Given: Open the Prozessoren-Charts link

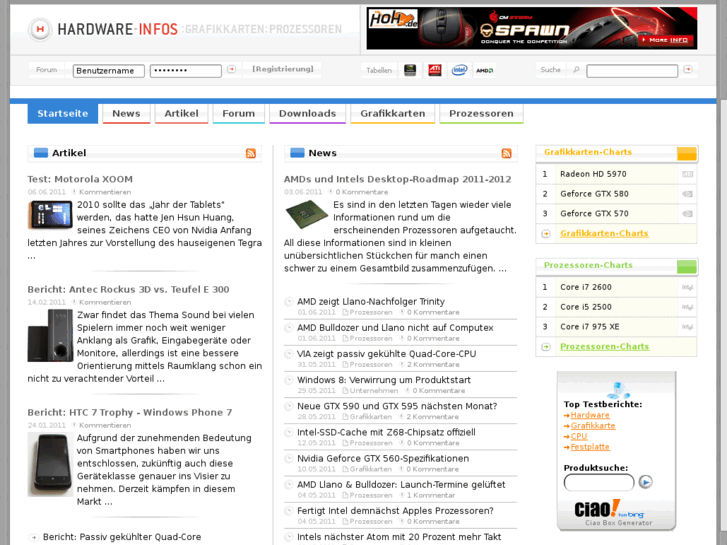Looking at the screenshot, I should (x=605, y=346).
